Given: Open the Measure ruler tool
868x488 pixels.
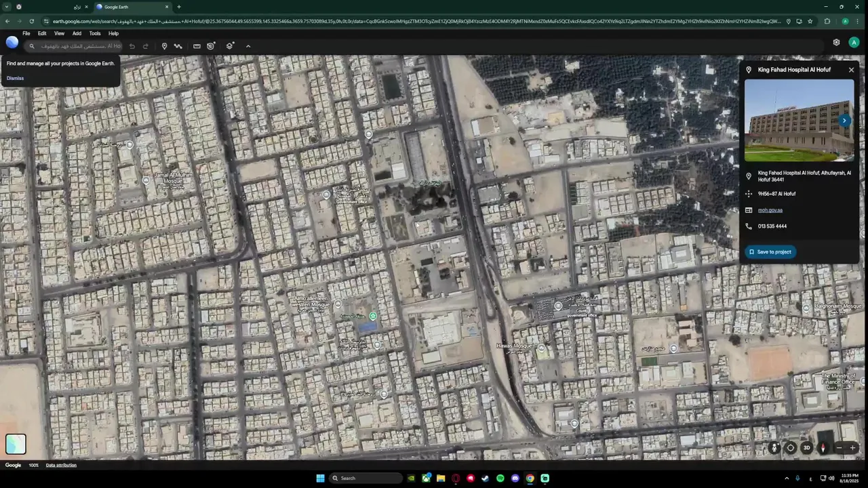Looking at the screenshot, I should point(197,46).
